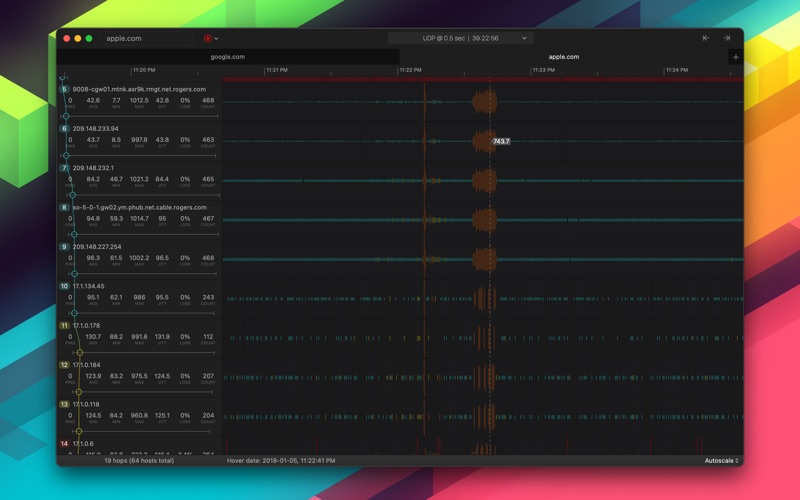Select the apple.com tab

coord(564,57)
